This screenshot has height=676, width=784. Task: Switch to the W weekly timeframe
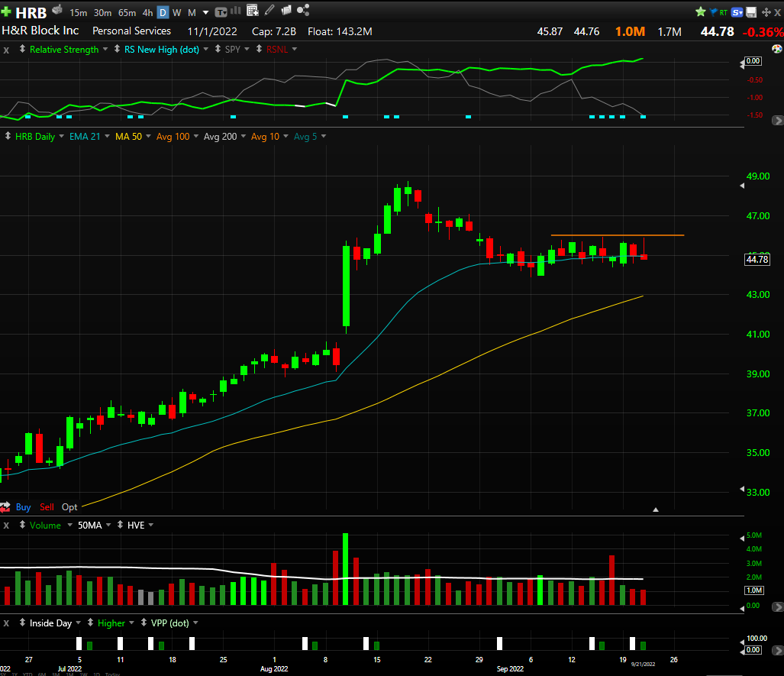click(x=177, y=12)
